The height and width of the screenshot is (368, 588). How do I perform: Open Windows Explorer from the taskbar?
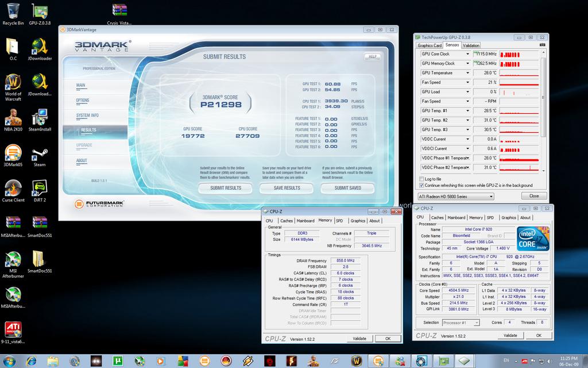(x=53, y=361)
